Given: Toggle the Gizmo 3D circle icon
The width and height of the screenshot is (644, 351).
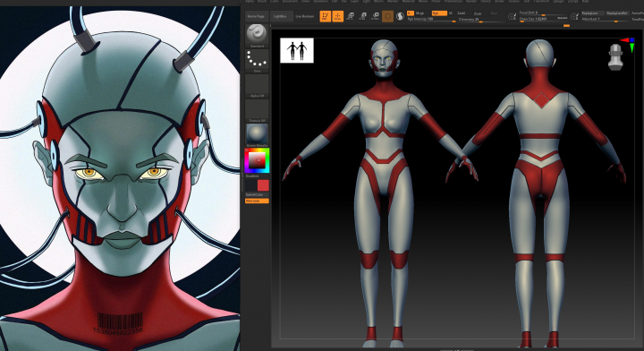Looking at the screenshot, I should click(387, 16).
